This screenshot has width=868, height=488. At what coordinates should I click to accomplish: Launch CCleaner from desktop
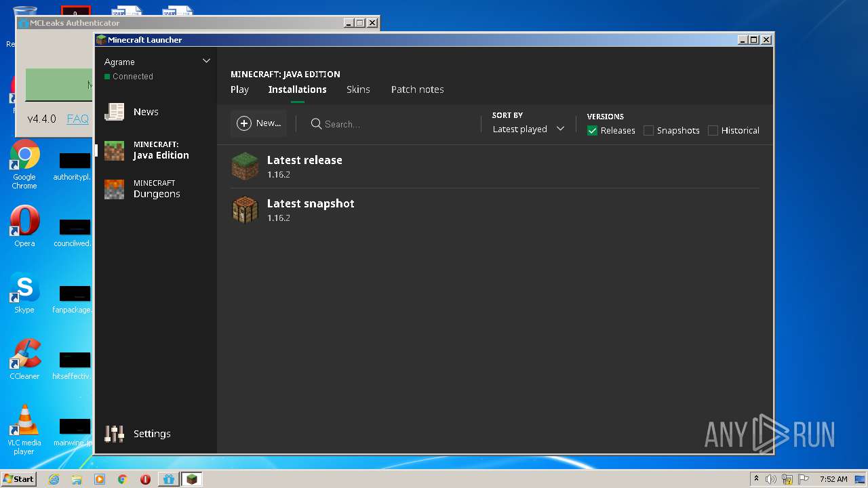click(x=24, y=359)
